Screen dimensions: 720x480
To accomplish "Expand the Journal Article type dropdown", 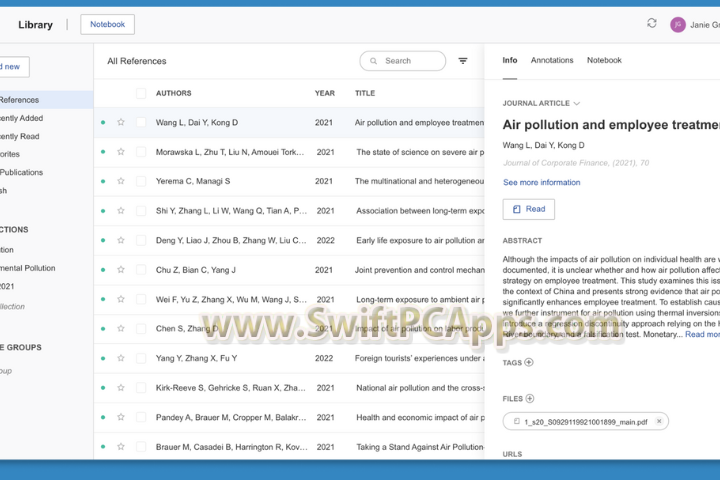I will 576,103.
